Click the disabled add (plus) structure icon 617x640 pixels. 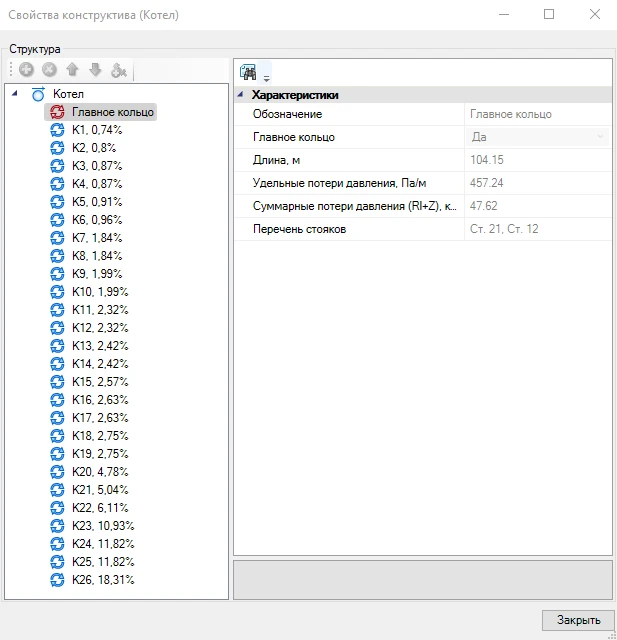point(26,70)
